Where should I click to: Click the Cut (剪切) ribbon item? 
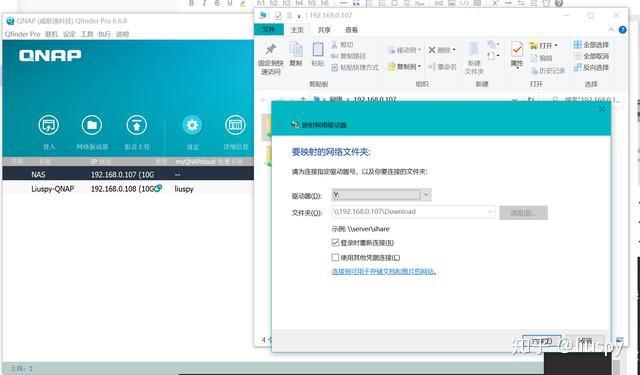[x=342, y=44]
